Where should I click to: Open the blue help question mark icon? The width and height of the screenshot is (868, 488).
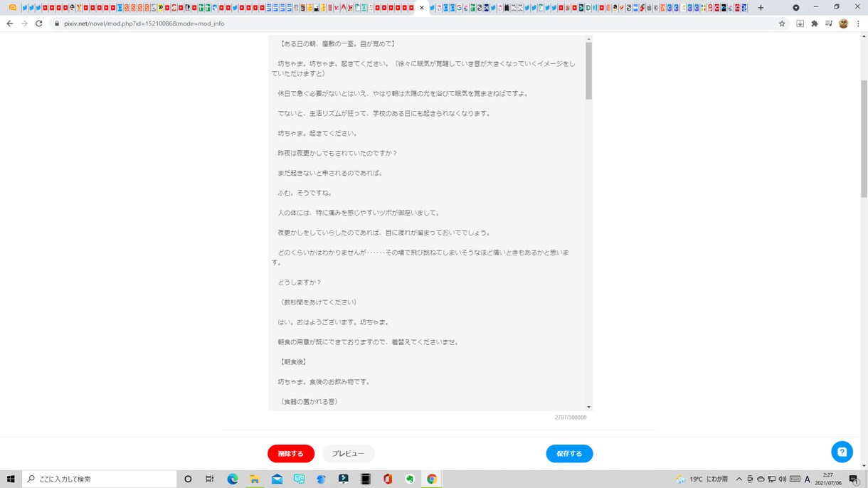842,452
